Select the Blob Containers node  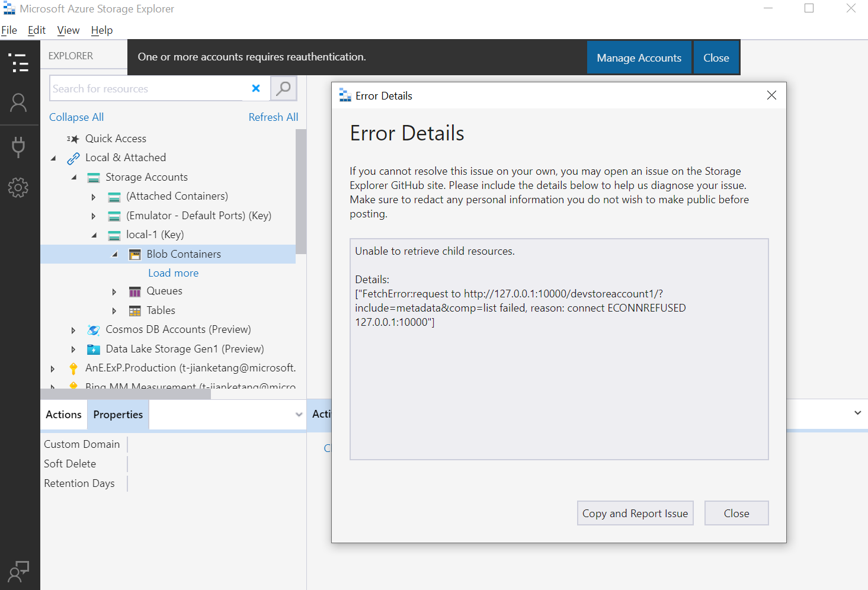[184, 254]
